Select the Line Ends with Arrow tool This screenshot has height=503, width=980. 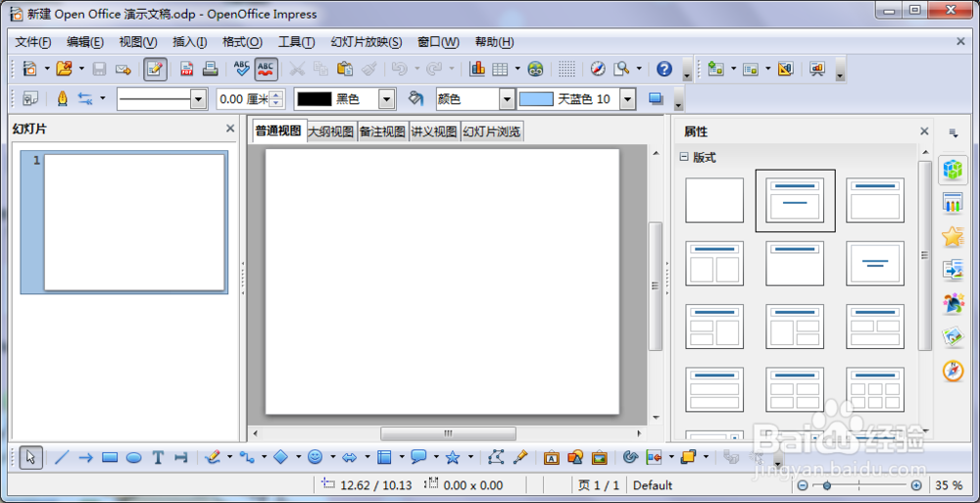coord(85,457)
